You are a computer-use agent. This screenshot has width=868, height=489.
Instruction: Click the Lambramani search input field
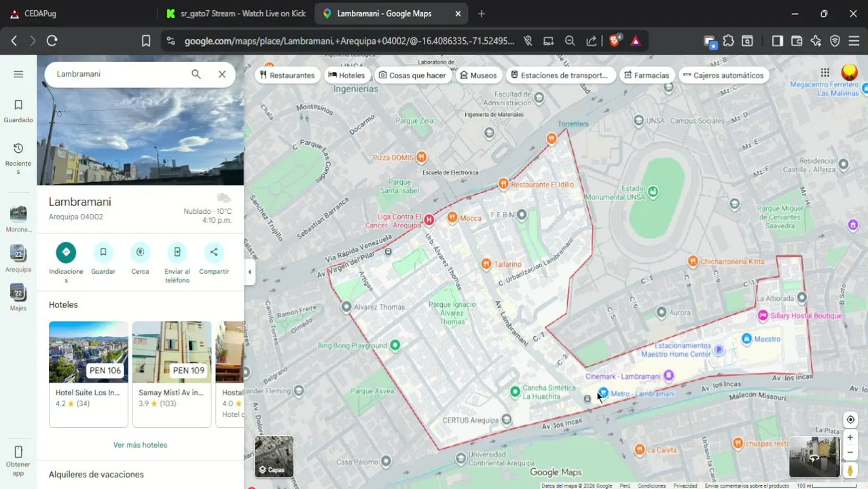(x=119, y=74)
